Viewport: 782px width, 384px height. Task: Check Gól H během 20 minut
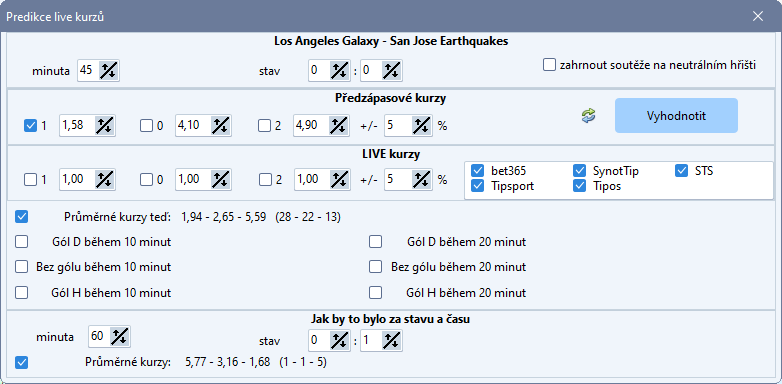pos(375,292)
